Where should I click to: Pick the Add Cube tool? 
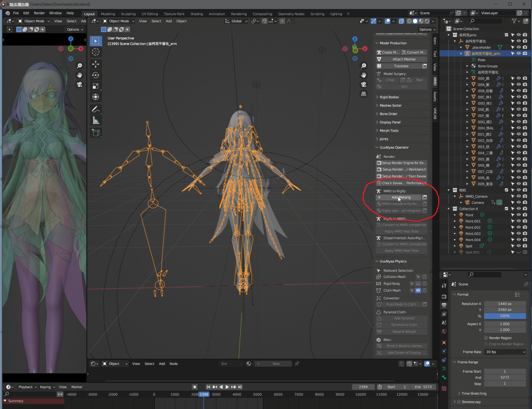tap(95, 133)
